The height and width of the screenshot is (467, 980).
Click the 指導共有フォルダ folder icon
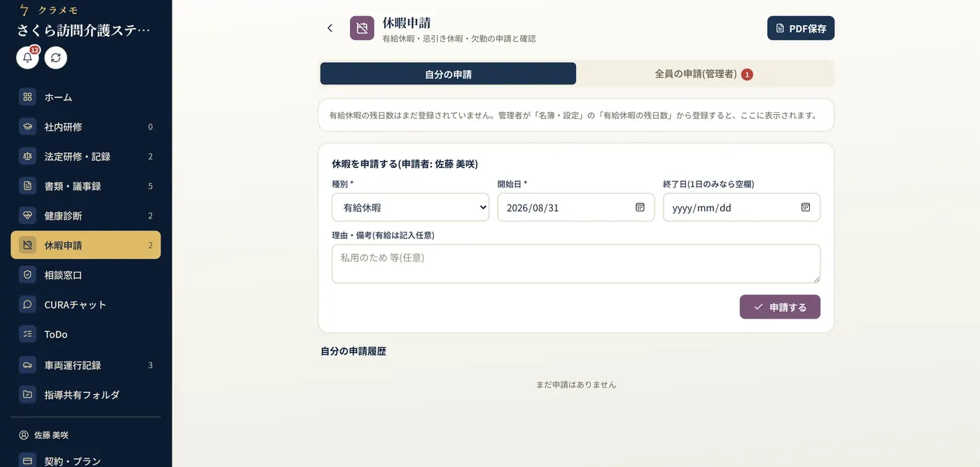point(27,394)
